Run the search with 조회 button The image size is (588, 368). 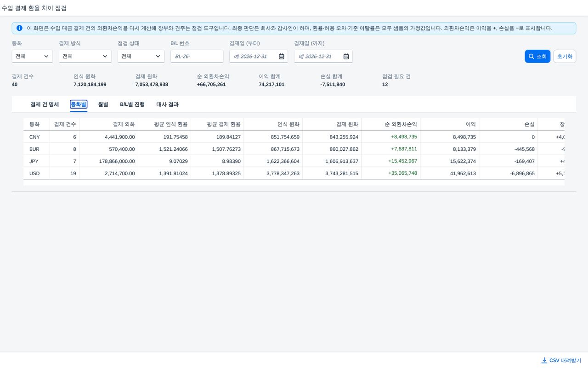(x=537, y=56)
